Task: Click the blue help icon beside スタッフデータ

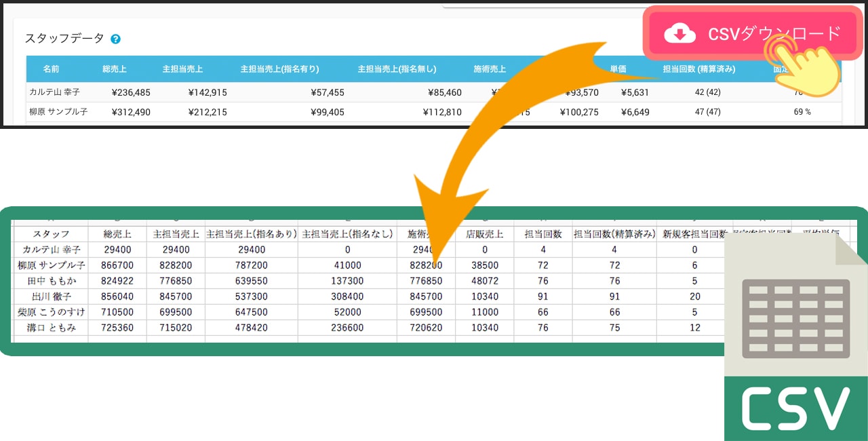Action: pyautogui.click(x=115, y=39)
